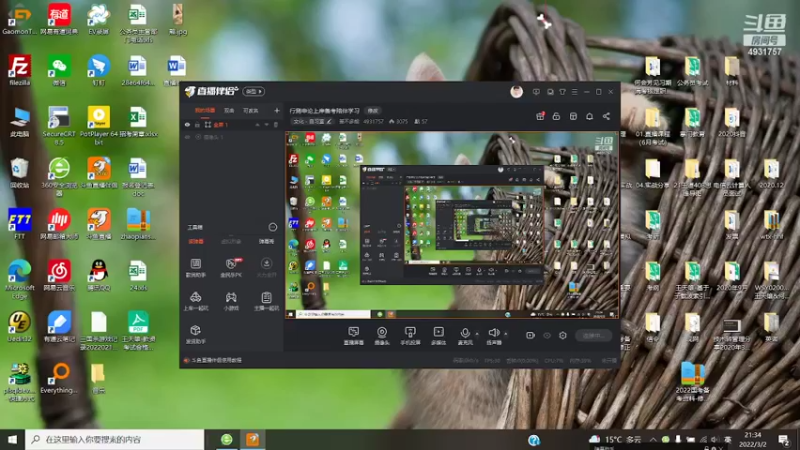Open the skin (shirt) icon in the title bar

(x=562, y=92)
